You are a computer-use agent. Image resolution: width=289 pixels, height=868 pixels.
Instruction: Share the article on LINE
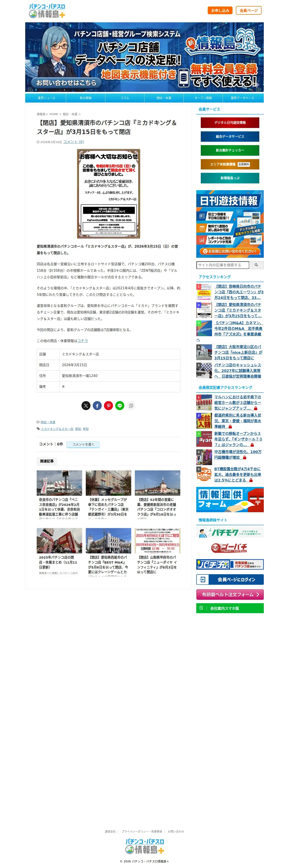[120, 406]
